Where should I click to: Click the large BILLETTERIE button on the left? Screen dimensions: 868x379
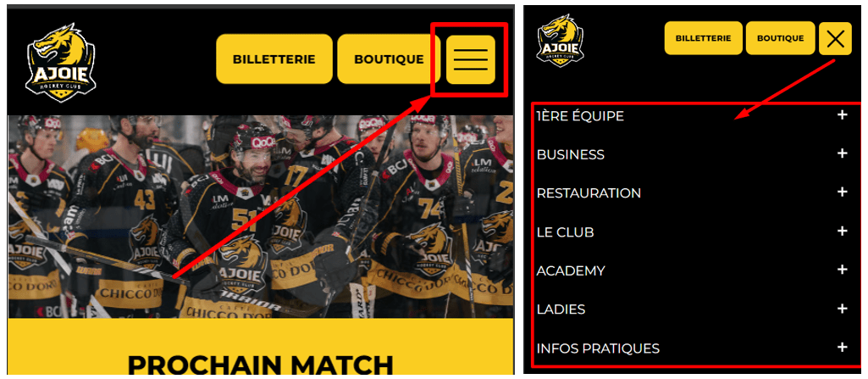(274, 59)
